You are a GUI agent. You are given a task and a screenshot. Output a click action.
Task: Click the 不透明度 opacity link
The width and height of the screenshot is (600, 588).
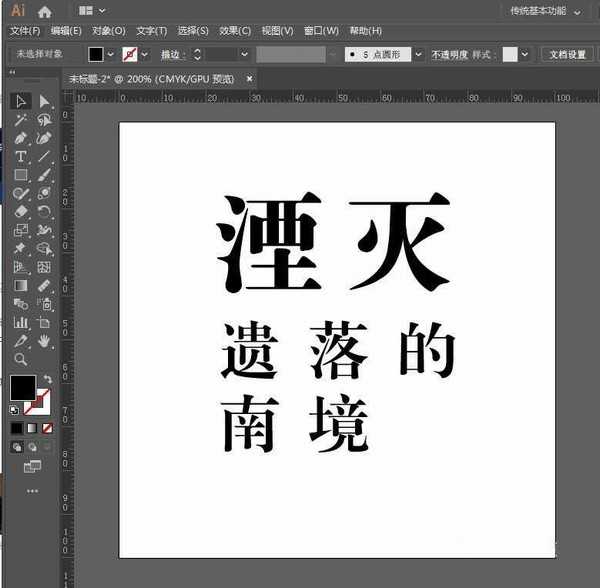pyautogui.click(x=454, y=54)
